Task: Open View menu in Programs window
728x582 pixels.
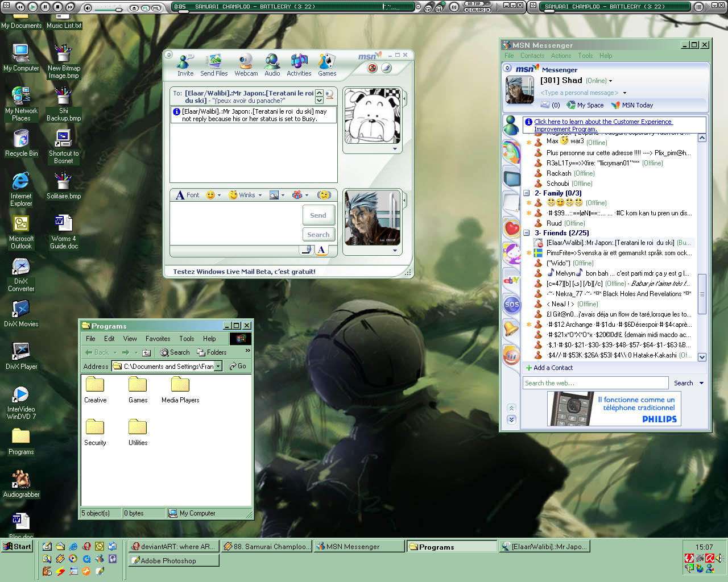Action: click(x=130, y=339)
